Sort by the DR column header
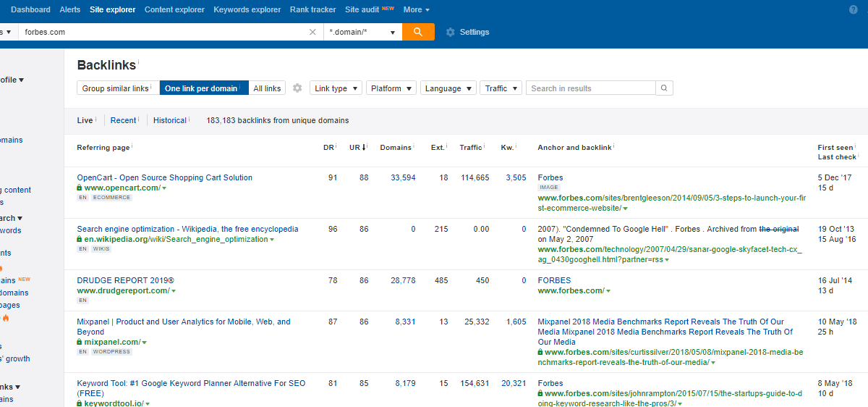This screenshot has height=407, width=868. [x=328, y=147]
